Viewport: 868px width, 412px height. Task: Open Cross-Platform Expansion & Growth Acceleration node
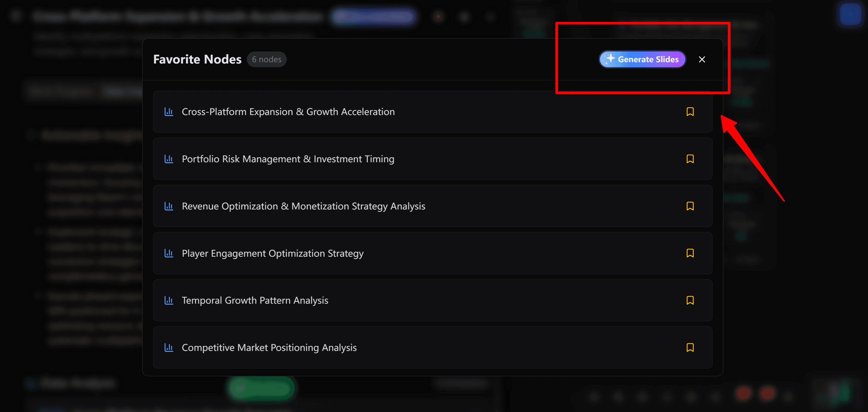tap(433, 112)
